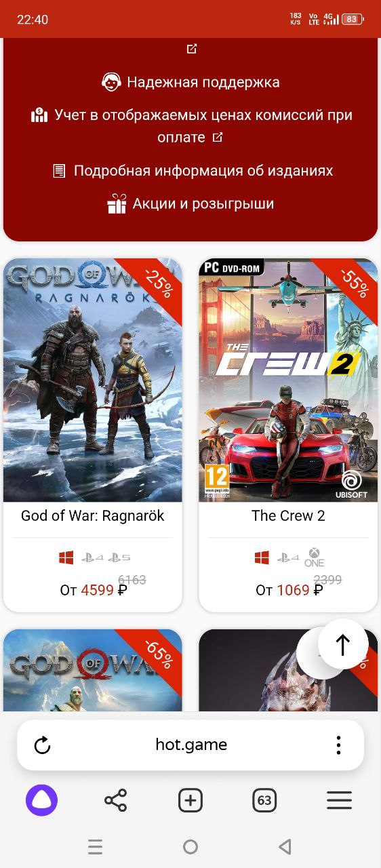
Task: Open the tab switcher showing 63 tabs
Action: pos(264,801)
